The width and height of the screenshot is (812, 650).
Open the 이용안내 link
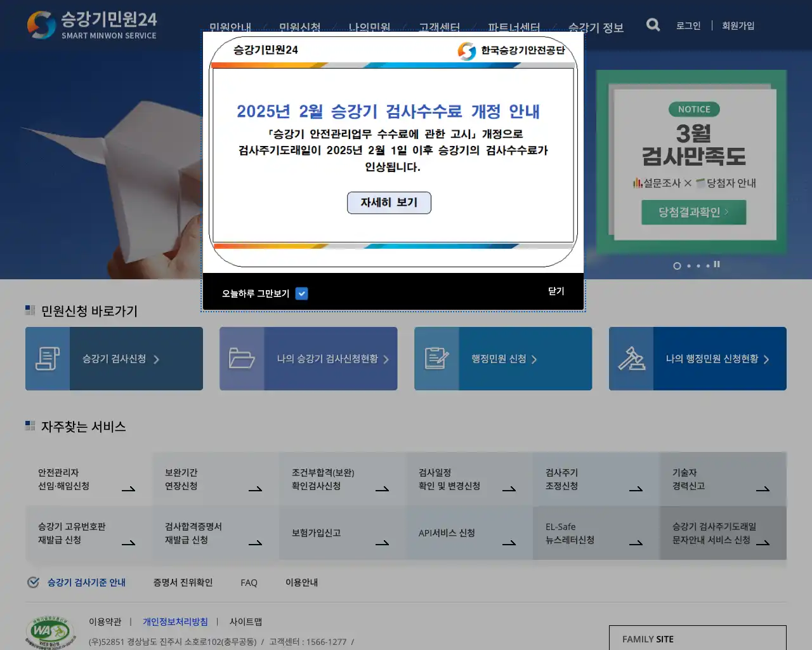[301, 582]
